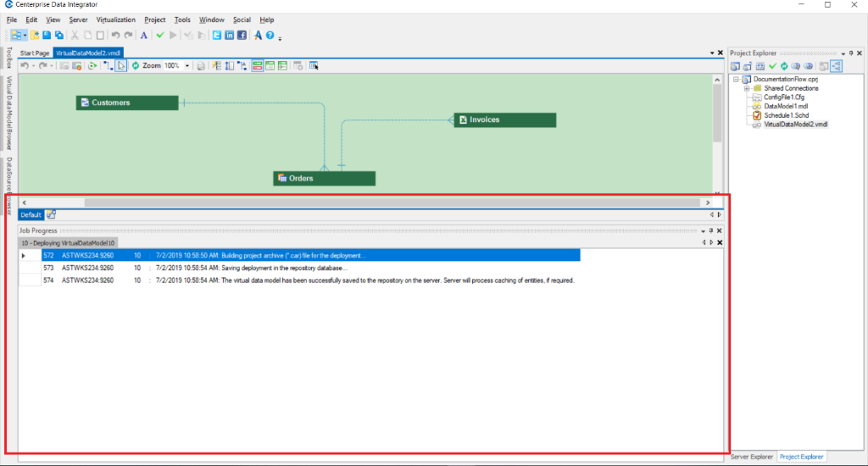Viewport: 868px width, 466px height.
Task: Open the Zoom 100% dropdown
Action: click(x=187, y=65)
